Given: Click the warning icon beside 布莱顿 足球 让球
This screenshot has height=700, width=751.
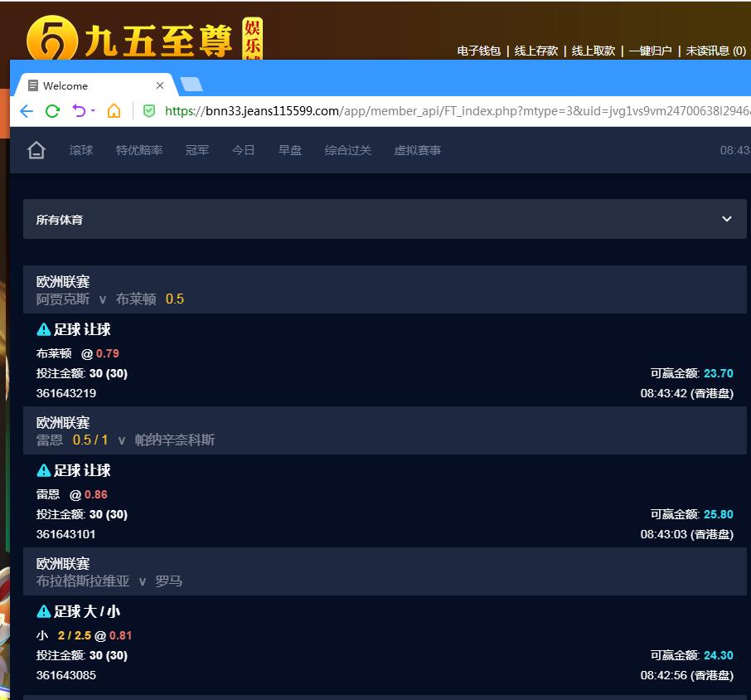Looking at the screenshot, I should point(44,329).
